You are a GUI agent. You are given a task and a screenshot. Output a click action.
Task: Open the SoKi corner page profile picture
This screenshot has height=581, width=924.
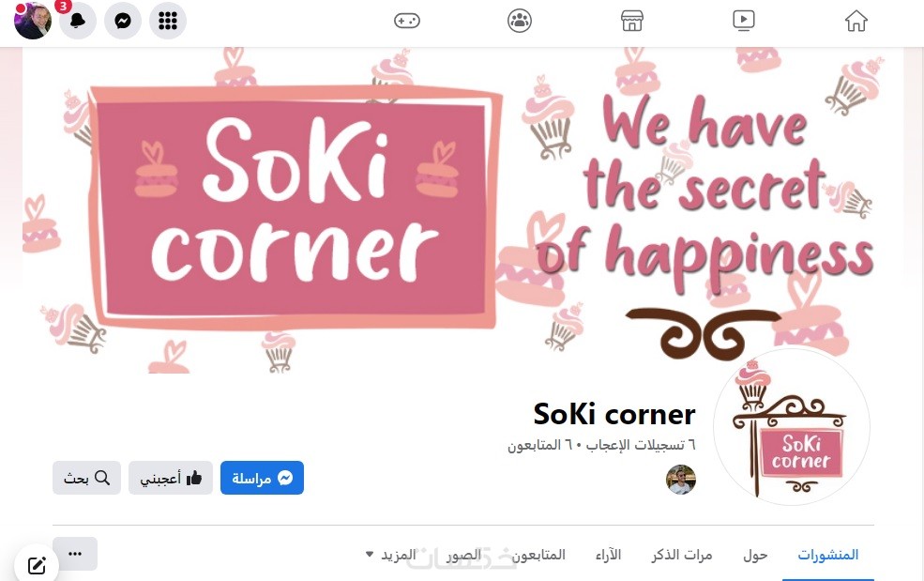tap(792, 426)
